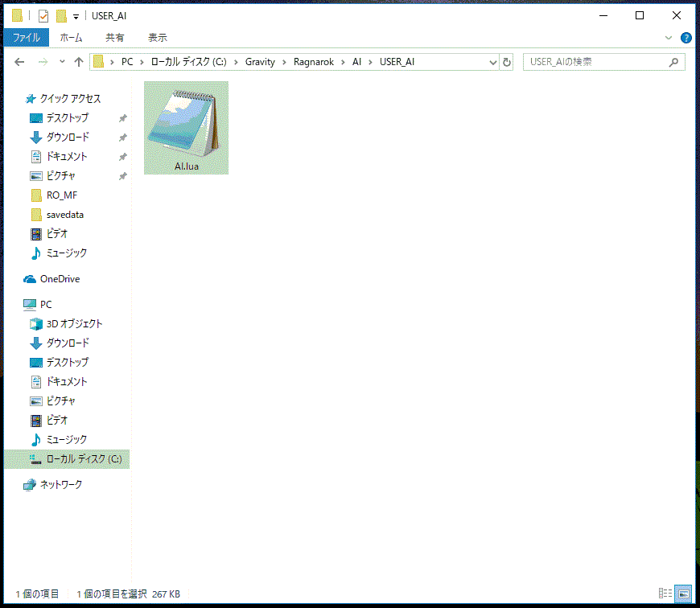Open the savedata folder in sidebar
Screen dimensions: 700x608
click(x=64, y=215)
